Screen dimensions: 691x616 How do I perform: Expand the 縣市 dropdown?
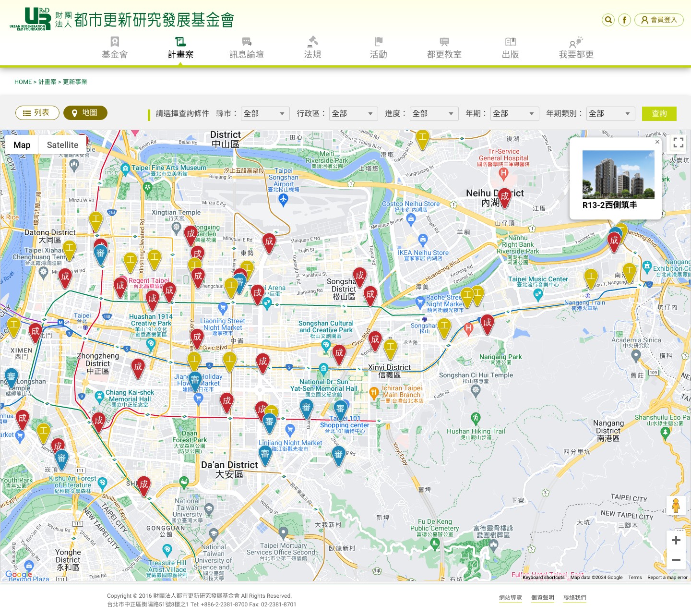click(x=265, y=114)
